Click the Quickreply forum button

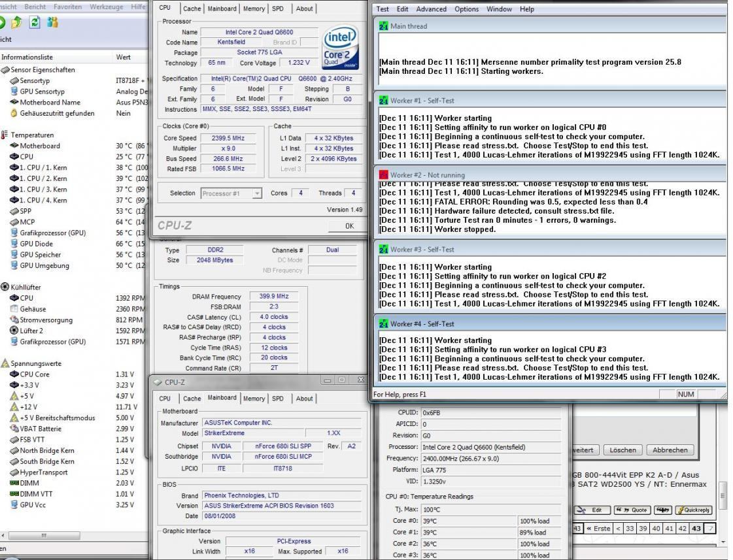click(x=694, y=510)
